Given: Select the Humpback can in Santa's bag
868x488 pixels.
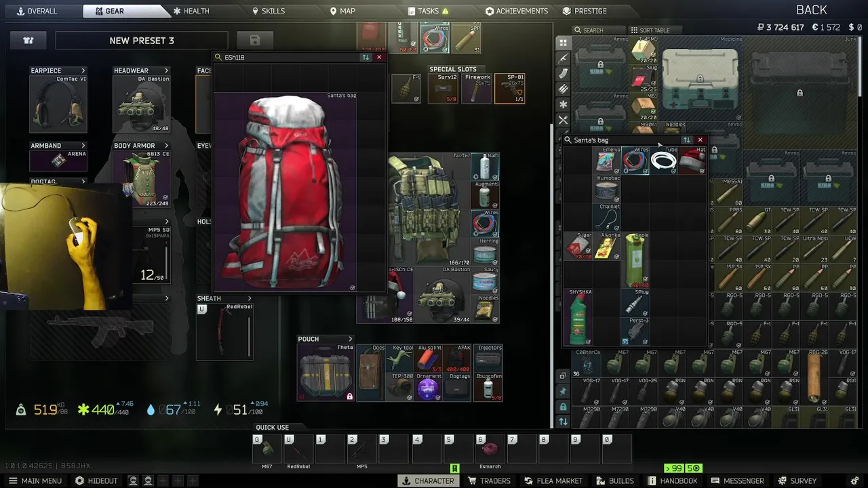Looking at the screenshot, I should point(607,189).
